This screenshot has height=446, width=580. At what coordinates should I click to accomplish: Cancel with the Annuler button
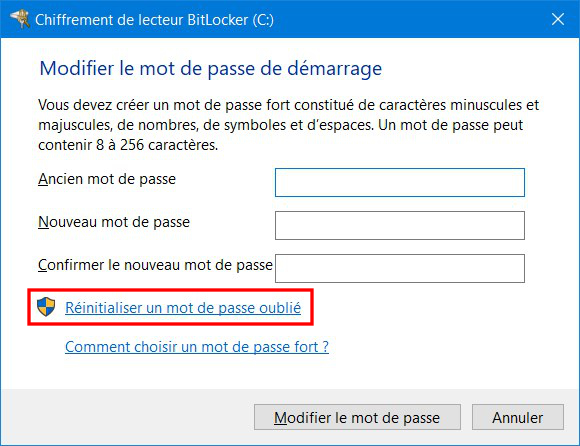click(518, 417)
